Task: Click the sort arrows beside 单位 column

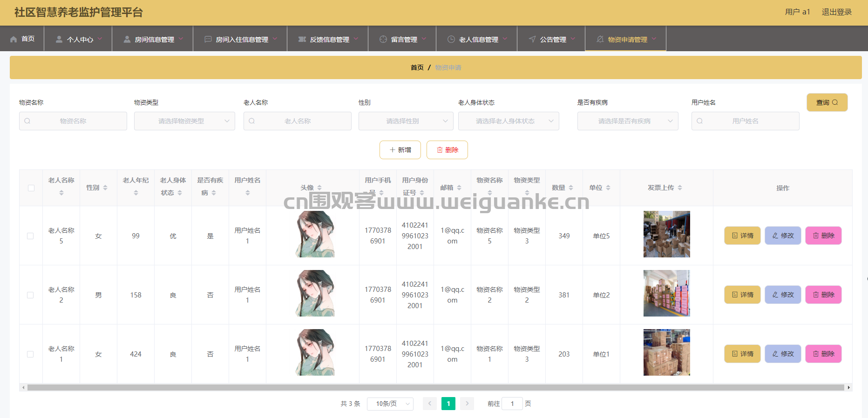Action: (x=608, y=188)
